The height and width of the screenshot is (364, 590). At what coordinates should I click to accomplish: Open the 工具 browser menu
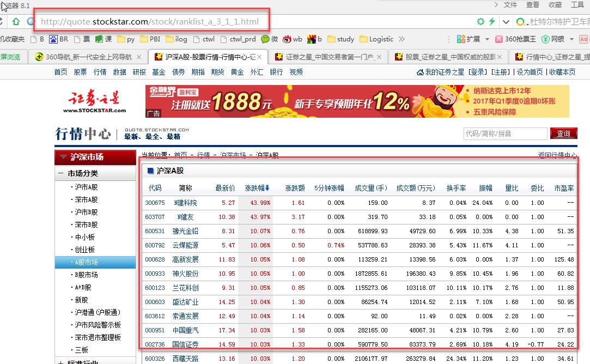pyautogui.click(x=579, y=5)
